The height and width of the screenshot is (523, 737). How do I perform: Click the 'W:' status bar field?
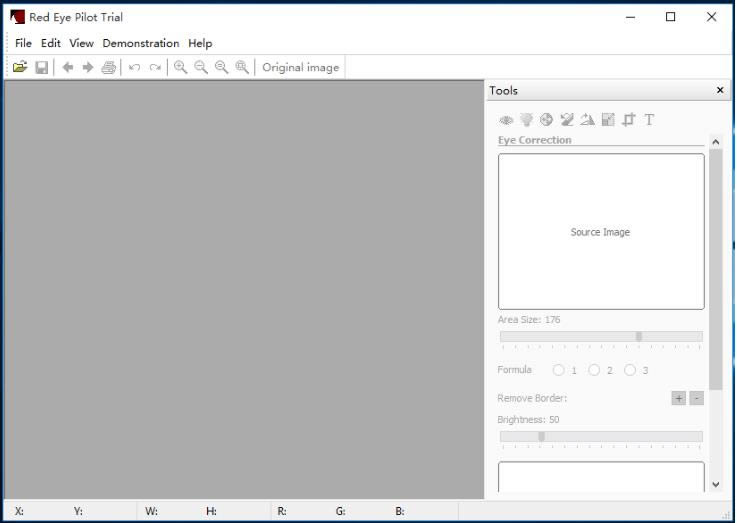coord(151,511)
